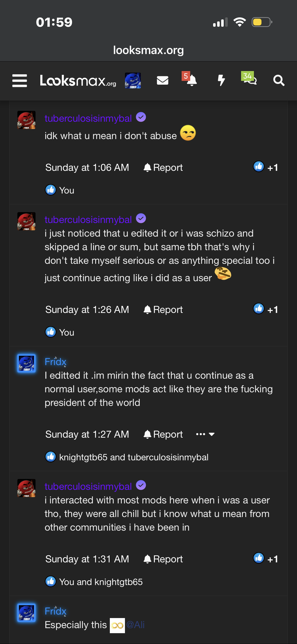Screen dimensions: 297x644
Task: Tap the lightning bolt what's new icon
Action: (x=221, y=81)
